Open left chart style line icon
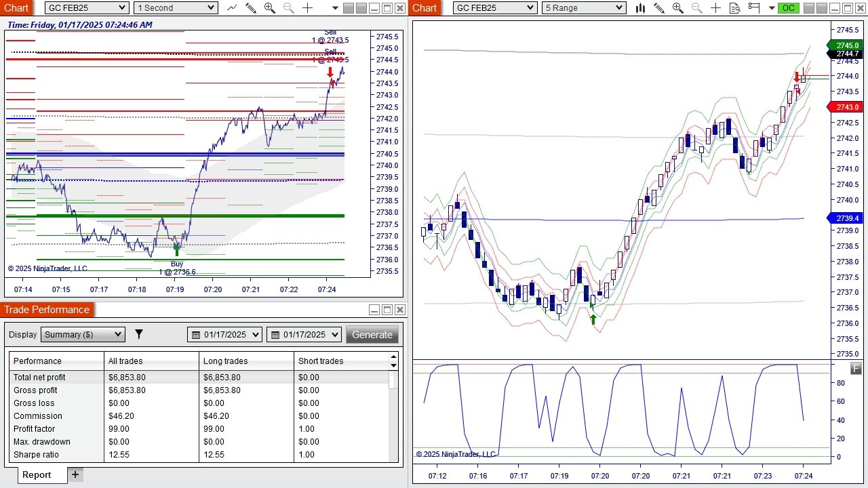 tap(232, 8)
